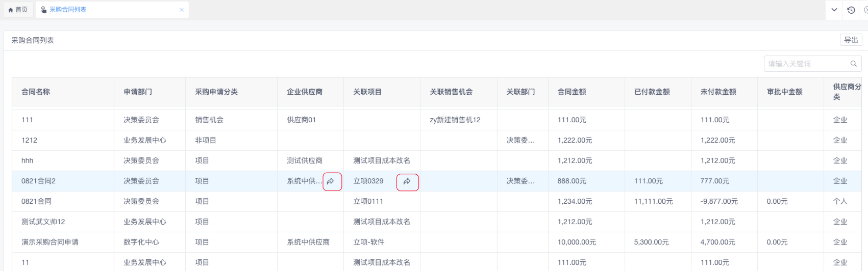Click share arrow next to 立项0329
This screenshot has height=271, width=868.
tap(407, 181)
